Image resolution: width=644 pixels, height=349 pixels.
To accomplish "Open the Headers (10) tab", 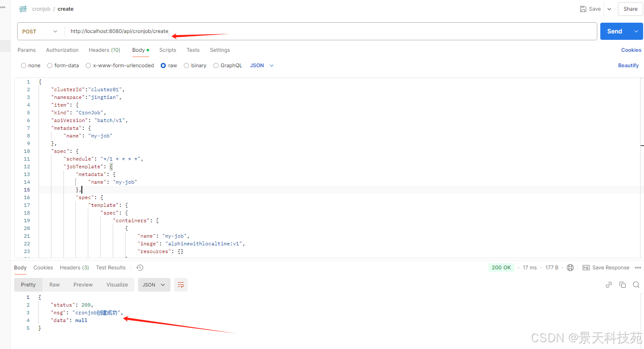I will (x=105, y=50).
